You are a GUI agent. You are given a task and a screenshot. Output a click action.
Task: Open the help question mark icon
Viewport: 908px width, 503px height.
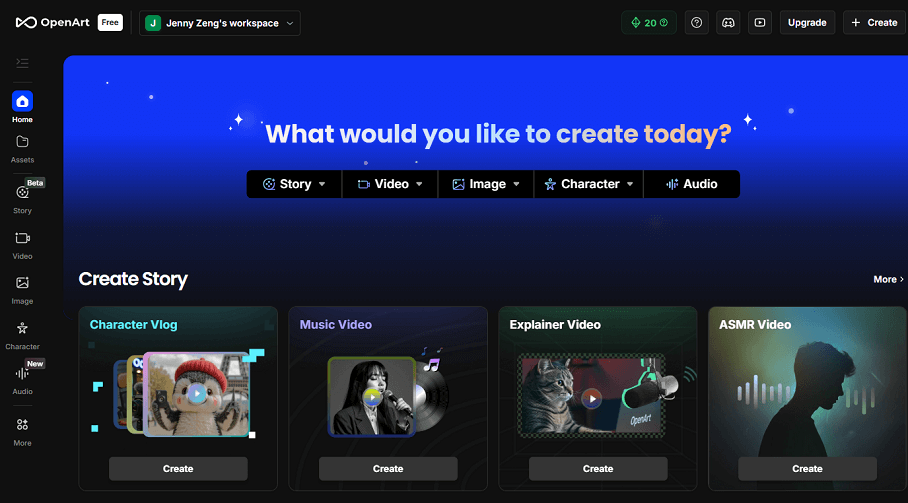click(697, 23)
